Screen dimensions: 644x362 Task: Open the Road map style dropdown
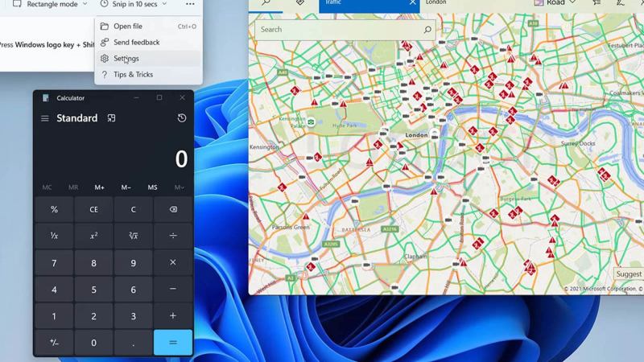561,3
